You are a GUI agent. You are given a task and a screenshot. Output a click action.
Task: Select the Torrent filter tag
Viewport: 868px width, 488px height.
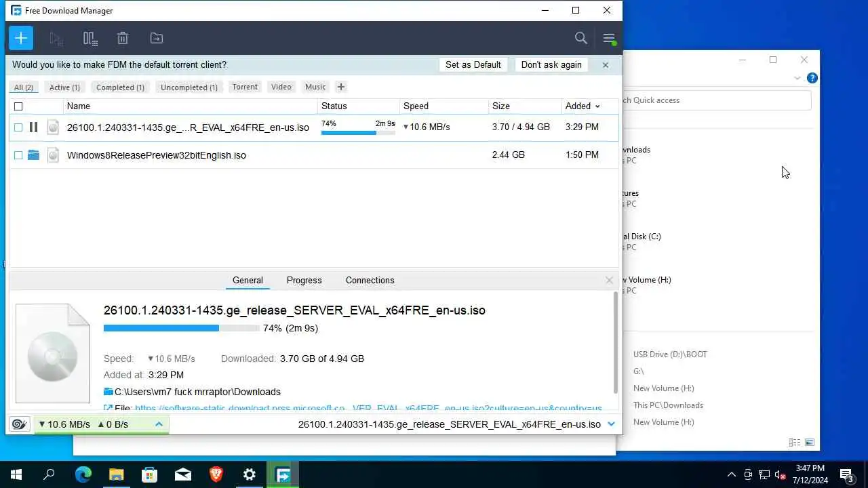pyautogui.click(x=245, y=87)
